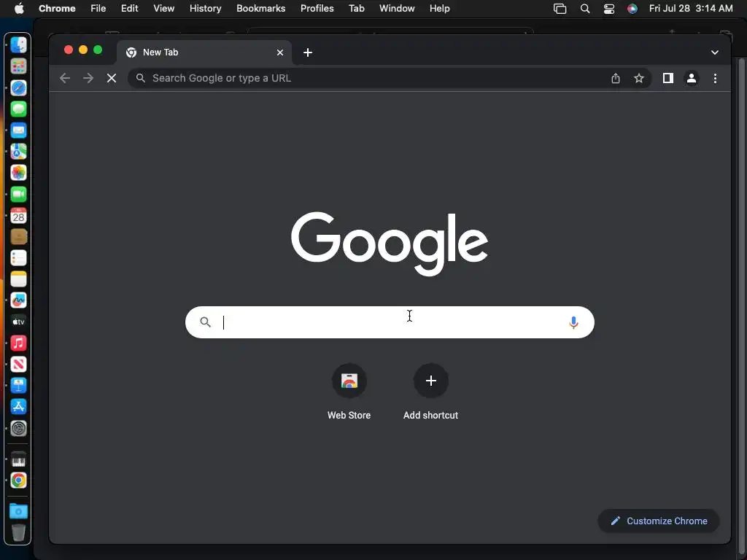Click Customize Chrome button
747x560 pixels.
tap(659, 521)
